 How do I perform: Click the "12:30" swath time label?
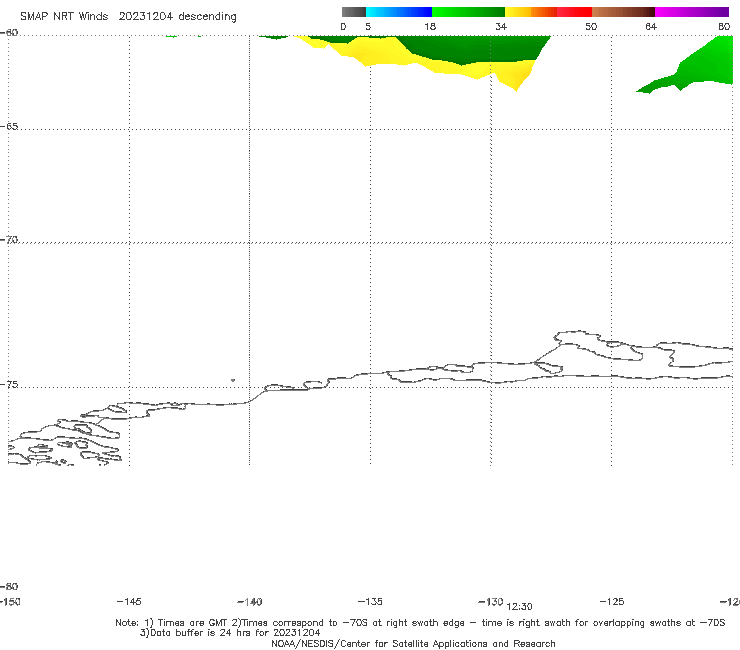pos(519,607)
